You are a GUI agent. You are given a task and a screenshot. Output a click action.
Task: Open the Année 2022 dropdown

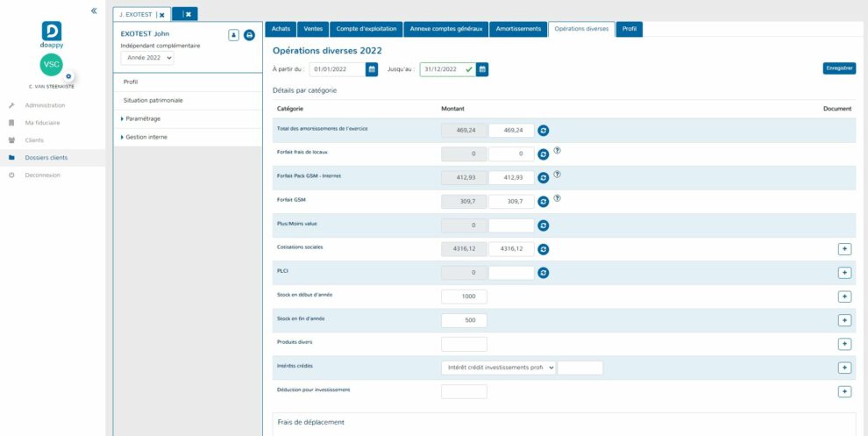tap(147, 58)
